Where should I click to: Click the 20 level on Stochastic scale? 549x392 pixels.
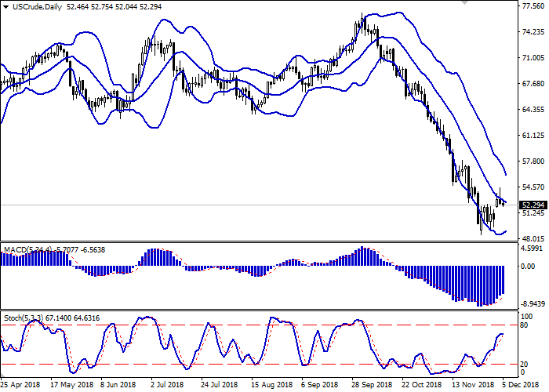click(x=524, y=365)
